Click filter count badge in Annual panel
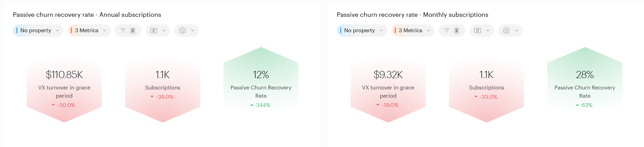The image size is (644, 147). point(133,30)
